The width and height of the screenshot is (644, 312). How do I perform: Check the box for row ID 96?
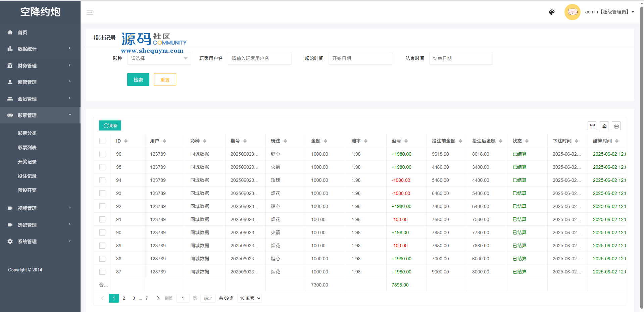coord(102,154)
